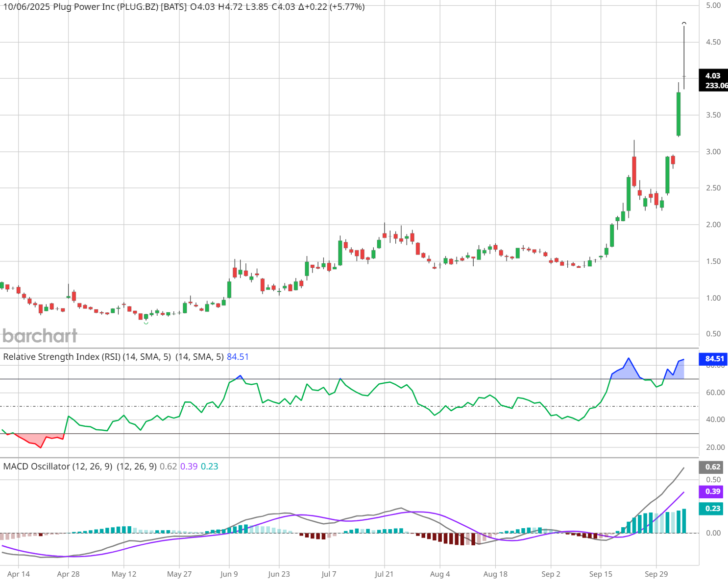This screenshot has height=583, width=728.
Task: Click the Sep 2 date label
Action: (x=551, y=574)
